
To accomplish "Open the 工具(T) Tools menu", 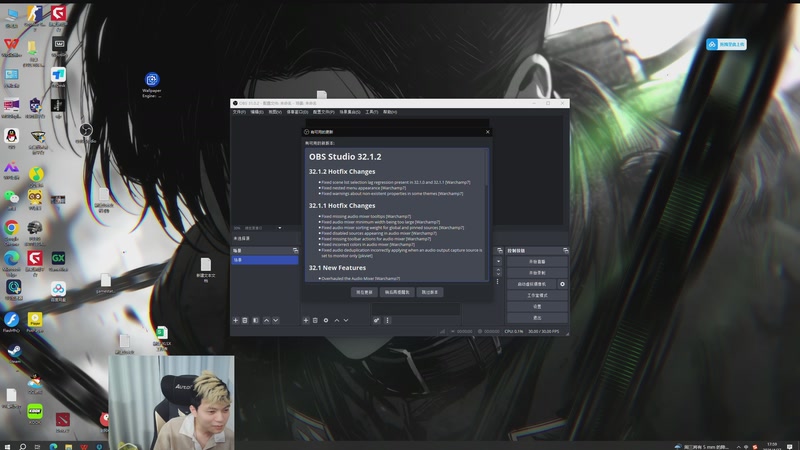I will coord(371,112).
